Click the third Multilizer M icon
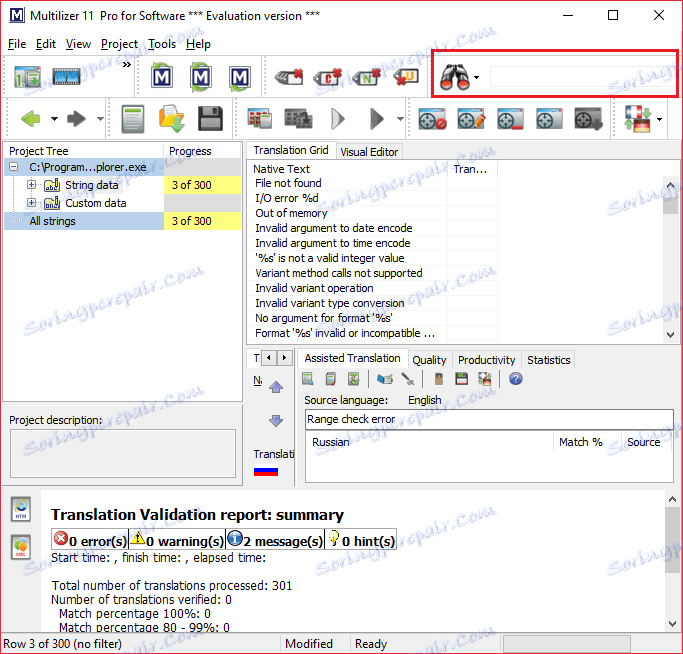The image size is (683, 654). click(x=240, y=78)
